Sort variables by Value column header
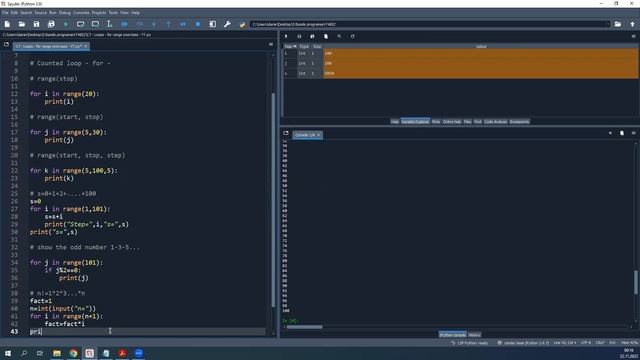This screenshot has height=360, width=640. [481, 47]
